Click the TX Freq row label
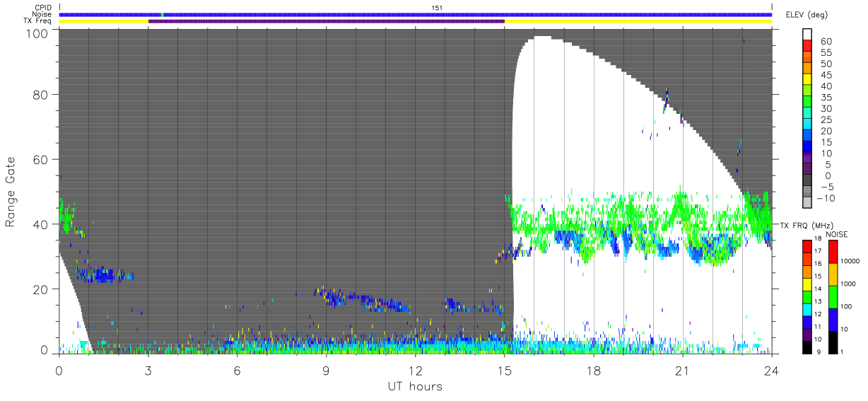This screenshot has width=868, height=401. [39, 21]
